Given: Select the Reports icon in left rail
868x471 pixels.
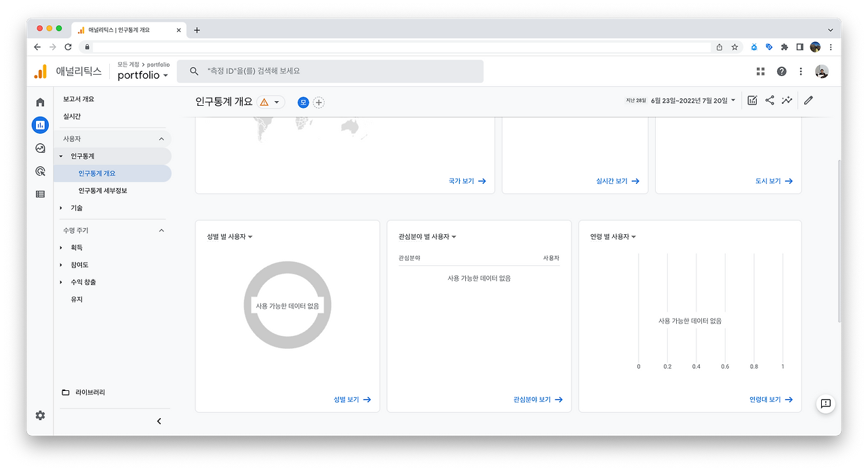Looking at the screenshot, I should [40, 125].
